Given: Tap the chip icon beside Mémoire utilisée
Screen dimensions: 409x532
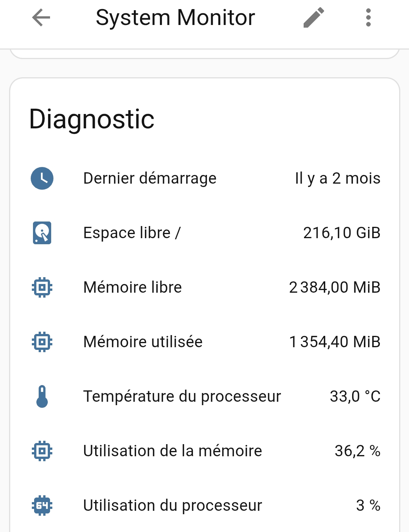Looking at the screenshot, I should pos(42,342).
